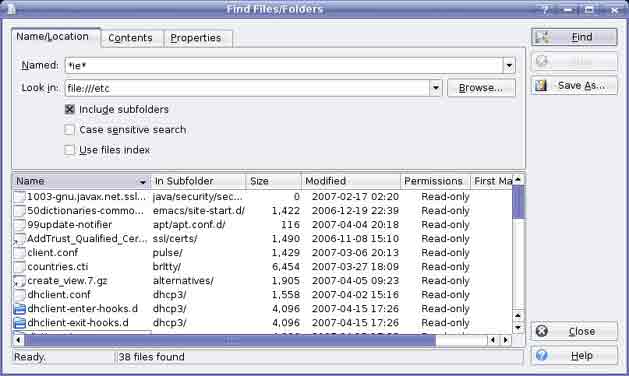Click the Find button
The width and height of the screenshot is (629, 376).
(x=574, y=37)
